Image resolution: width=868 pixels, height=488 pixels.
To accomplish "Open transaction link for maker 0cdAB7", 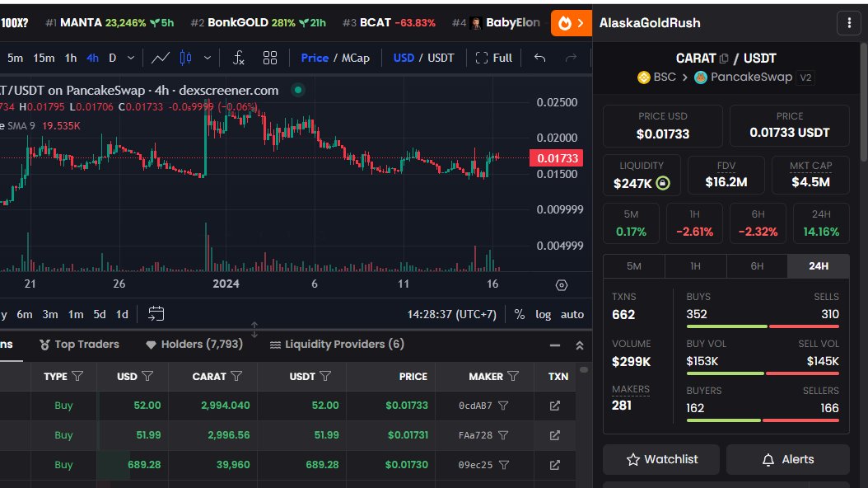I will tap(555, 406).
